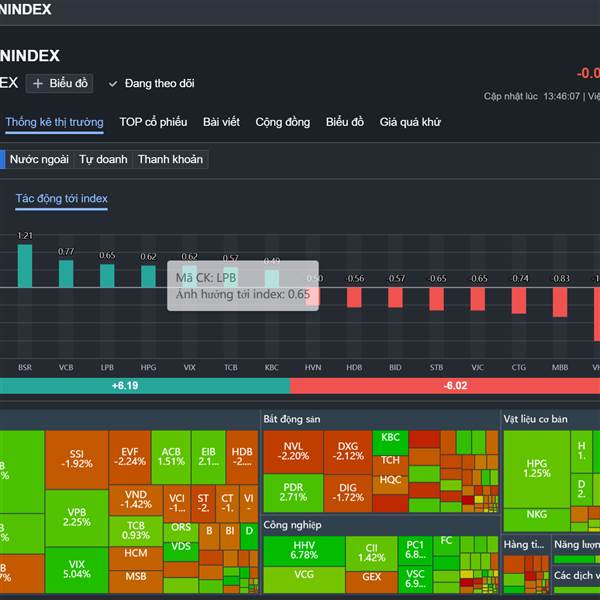Screen dimensions: 600x600
Task: Click the green +6.19 summary bar
Action: click(145, 386)
